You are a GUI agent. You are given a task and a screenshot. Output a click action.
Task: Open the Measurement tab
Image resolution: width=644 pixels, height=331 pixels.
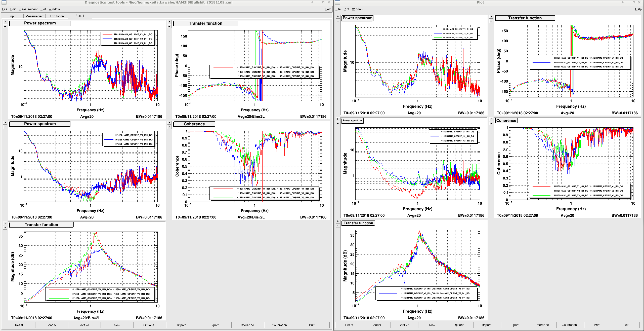[x=35, y=16]
